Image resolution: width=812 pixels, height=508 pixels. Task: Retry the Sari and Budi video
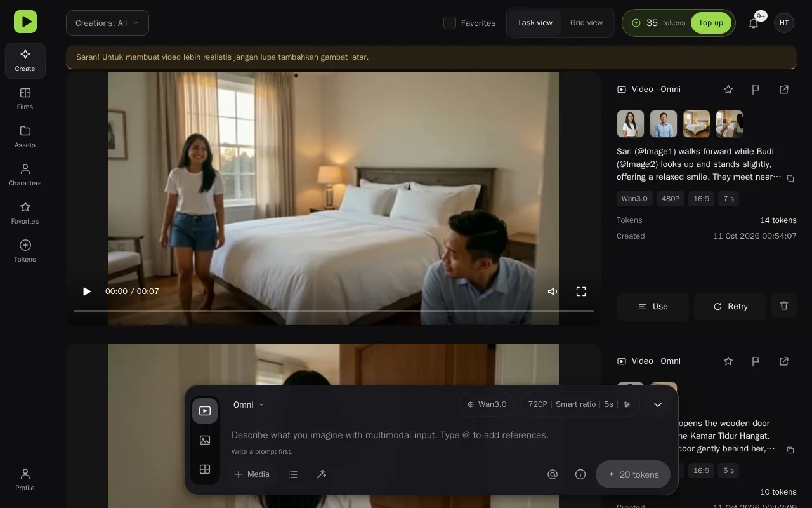point(730,306)
